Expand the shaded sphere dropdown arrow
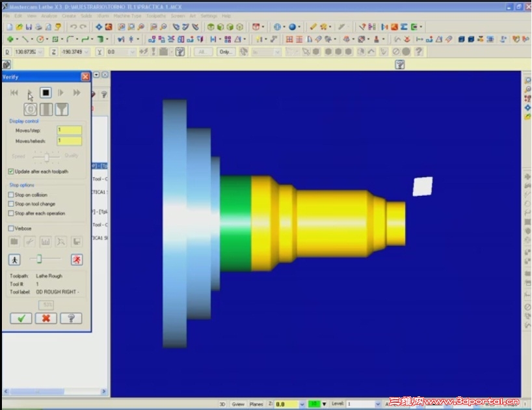The width and height of the screenshot is (532, 410). coord(299,27)
